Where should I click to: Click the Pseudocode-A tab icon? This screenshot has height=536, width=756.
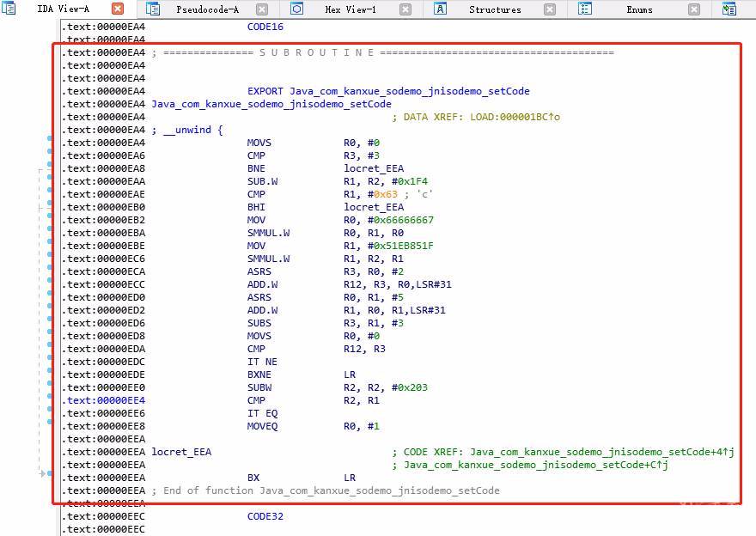click(153, 9)
